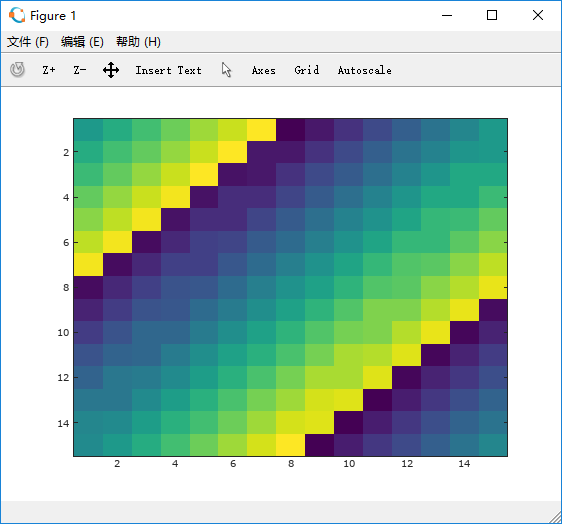This screenshot has width=562, height=524.
Task: Click the rotate tool icon
Action: (x=17, y=70)
